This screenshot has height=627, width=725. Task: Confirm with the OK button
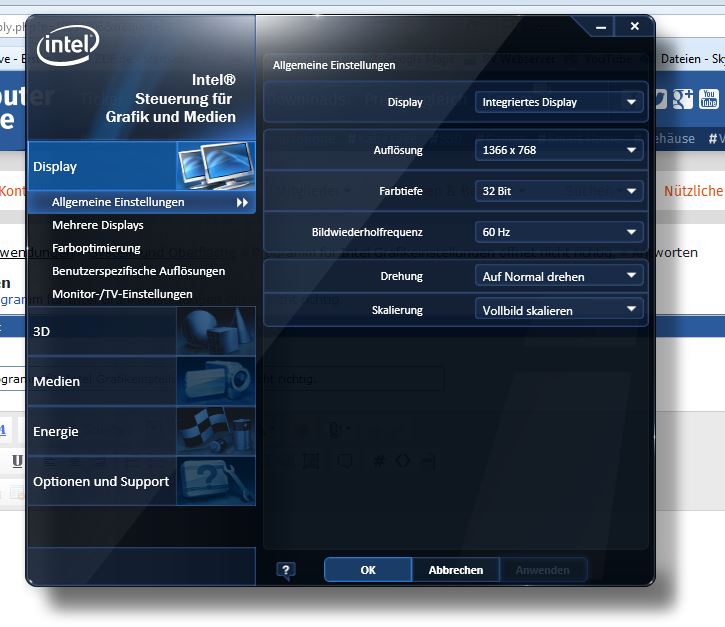368,570
